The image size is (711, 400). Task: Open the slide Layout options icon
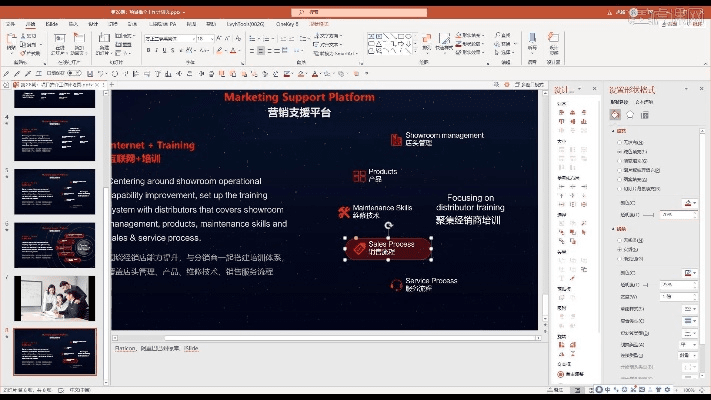123,35
